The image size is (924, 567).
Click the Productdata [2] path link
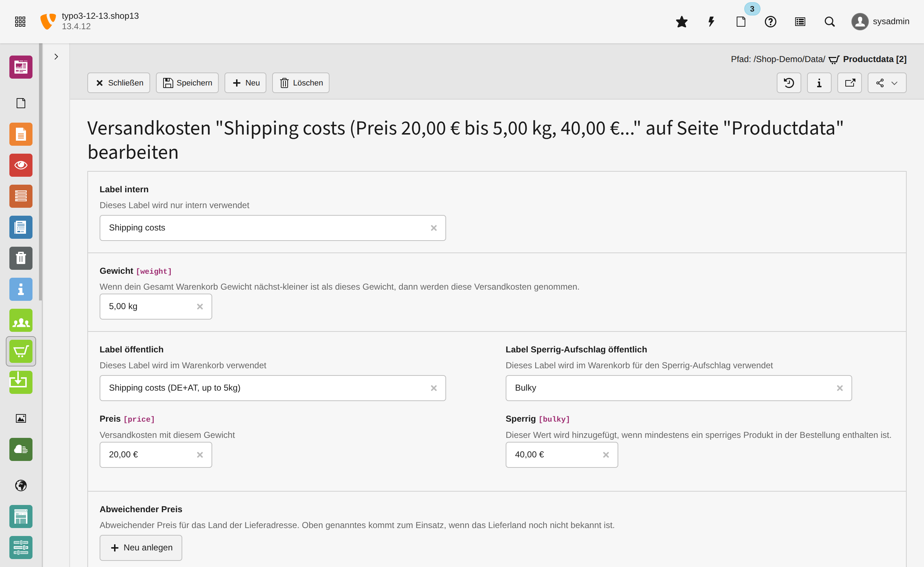pyautogui.click(x=875, y=59)
